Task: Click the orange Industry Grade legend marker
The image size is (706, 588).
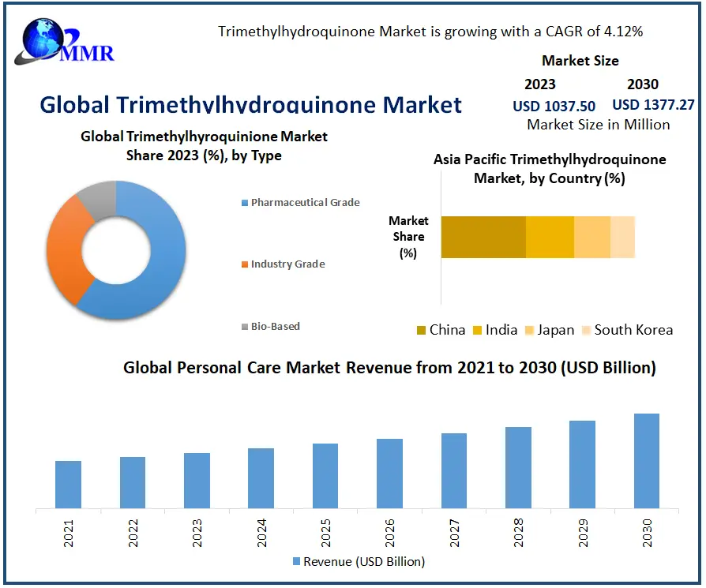Action: click(244, 264)
